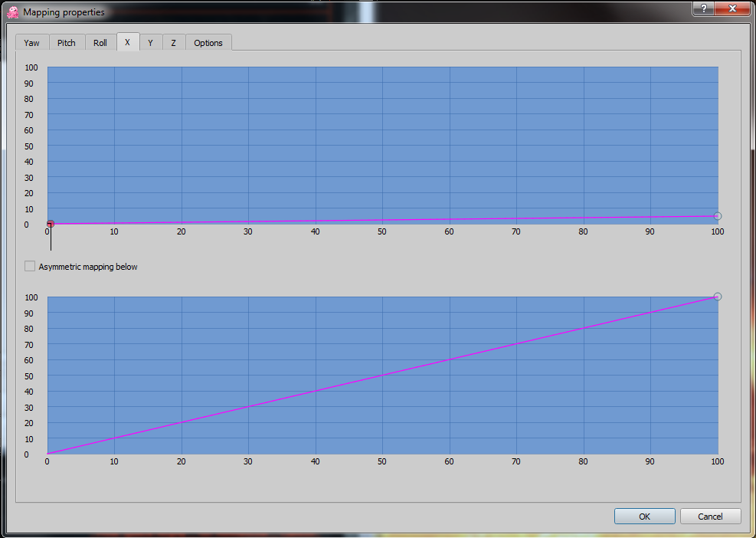The height and width of the screenshot is (538, 756).
Task: Open the Y mapping tab
Action: (150, 42)
